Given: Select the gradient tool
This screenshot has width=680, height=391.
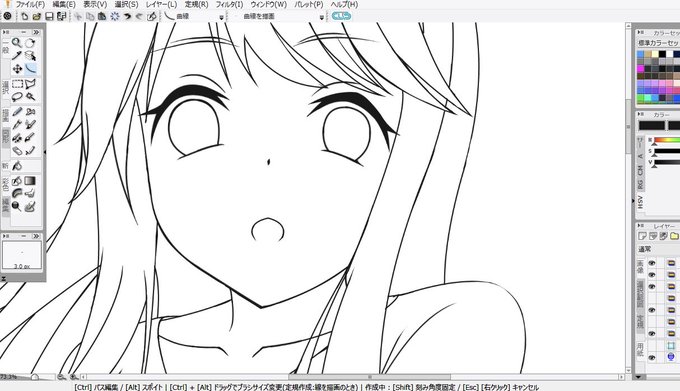Looking at the screenshot, I should point(30,180).
